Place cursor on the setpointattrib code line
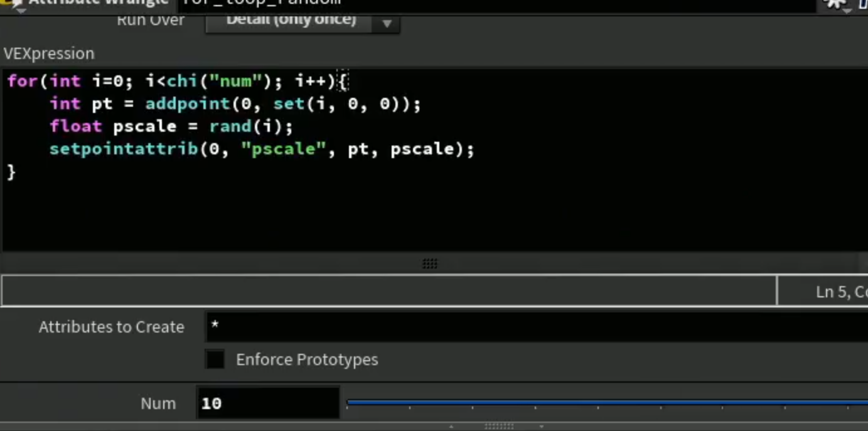Viewport: 868px width, 431px height. click(x=262, y=149)
